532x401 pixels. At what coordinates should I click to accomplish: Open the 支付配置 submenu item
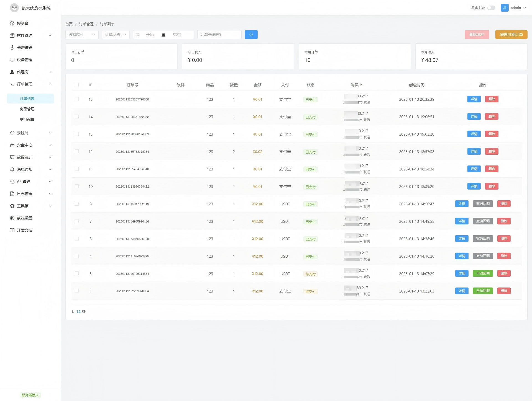[x=27, y=120]
